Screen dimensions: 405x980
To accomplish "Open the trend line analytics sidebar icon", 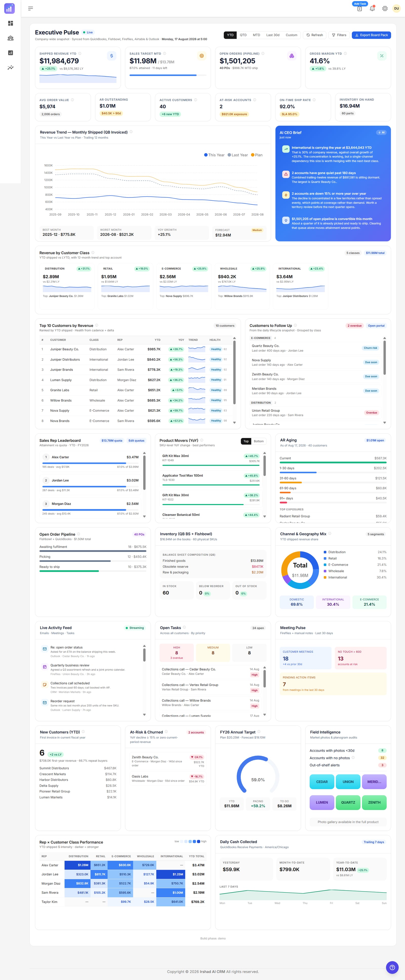I will click(x=11, y=68).
